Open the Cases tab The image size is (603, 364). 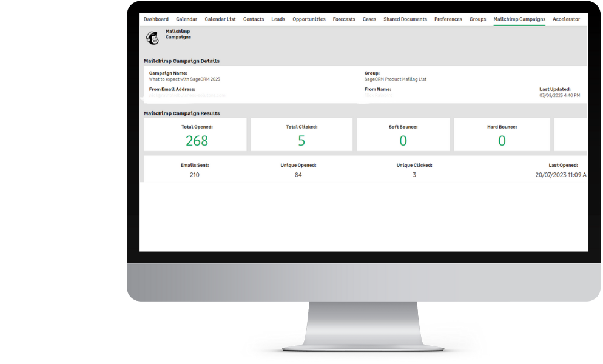coord(369,19)
